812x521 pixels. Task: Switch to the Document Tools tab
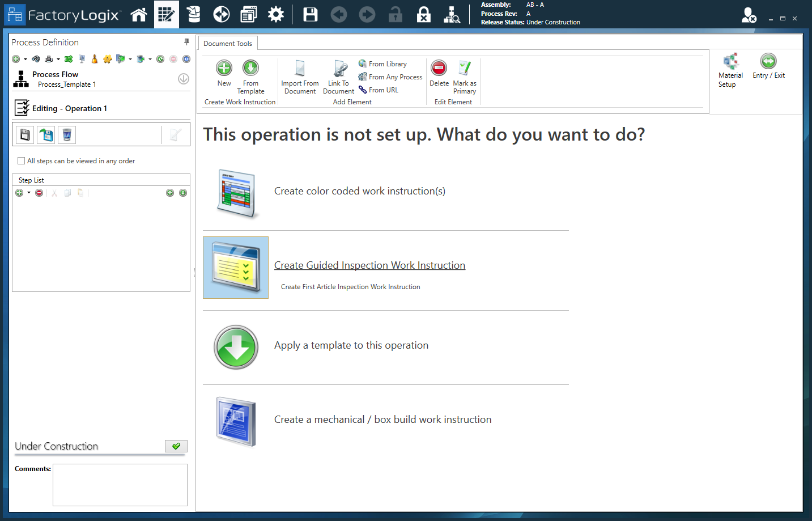(x=228, y=43)
